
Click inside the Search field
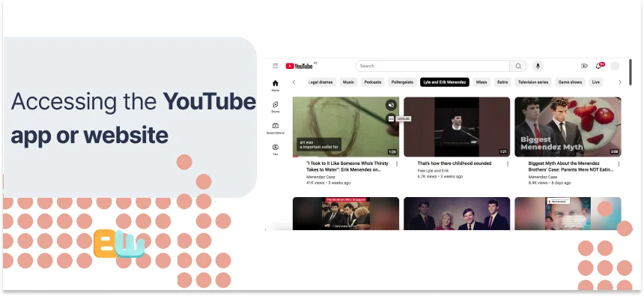pos(433,66)
